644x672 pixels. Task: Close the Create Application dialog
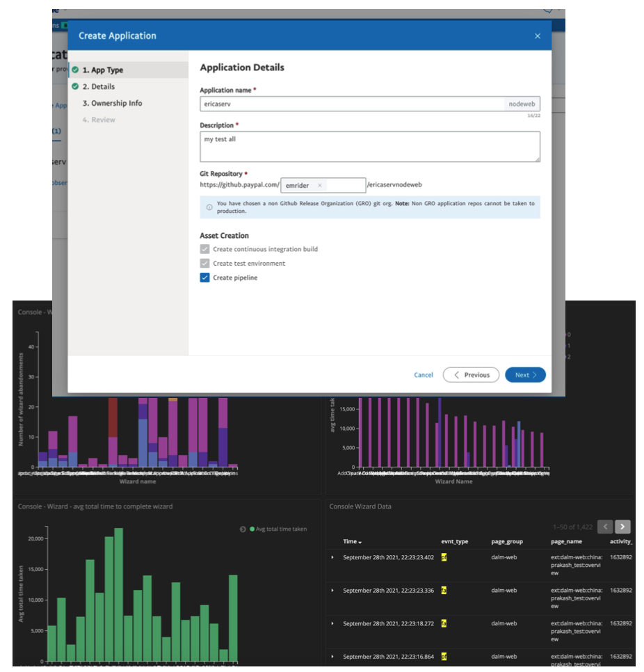click(x=537, y=36)
